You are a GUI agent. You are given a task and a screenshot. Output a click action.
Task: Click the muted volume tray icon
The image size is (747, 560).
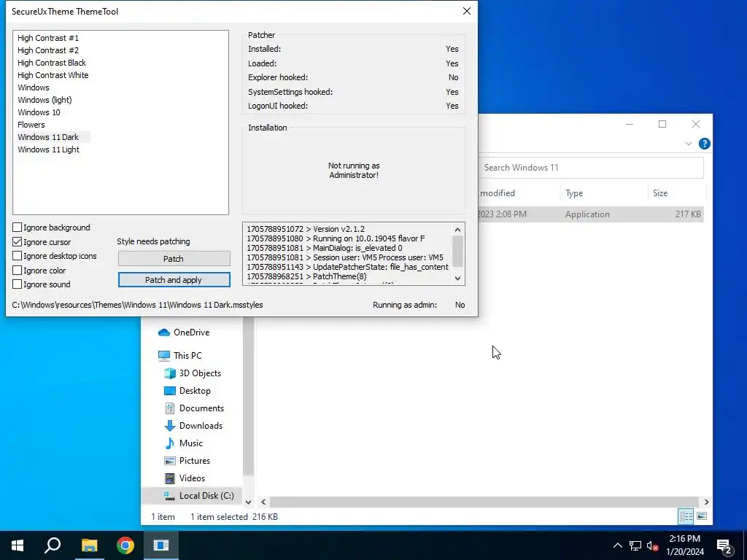pos(652,545)
